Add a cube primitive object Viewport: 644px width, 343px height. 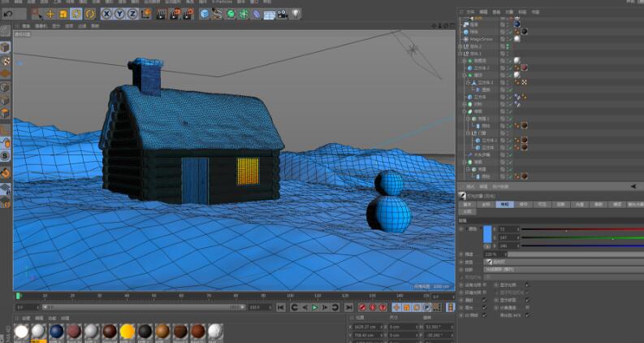click(204, 14)
